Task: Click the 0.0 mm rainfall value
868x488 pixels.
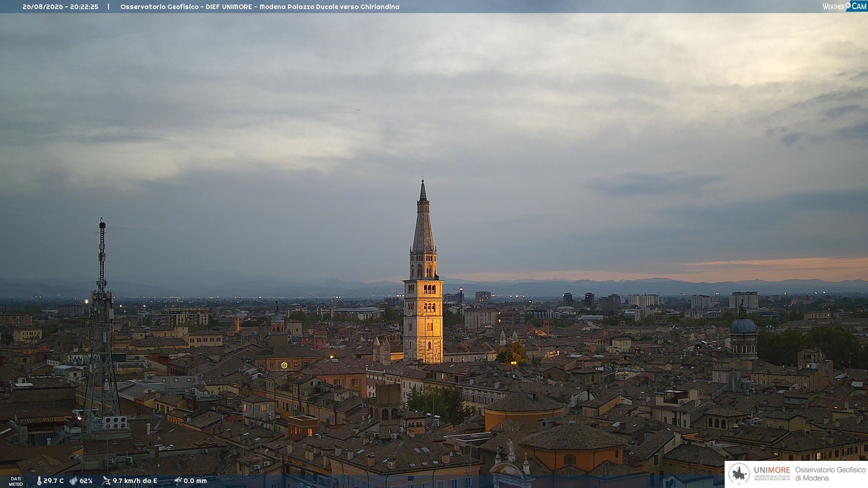Action: click(195, 481)
